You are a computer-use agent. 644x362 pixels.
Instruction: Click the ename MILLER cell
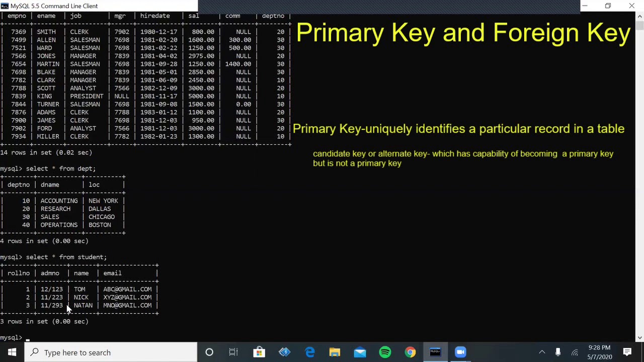[x=48, y=136]
